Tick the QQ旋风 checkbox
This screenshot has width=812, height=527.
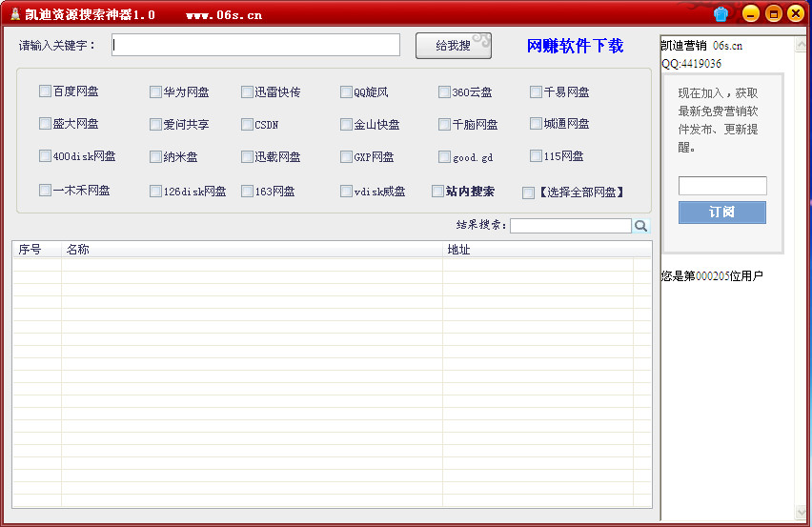[x=346, y=92]
